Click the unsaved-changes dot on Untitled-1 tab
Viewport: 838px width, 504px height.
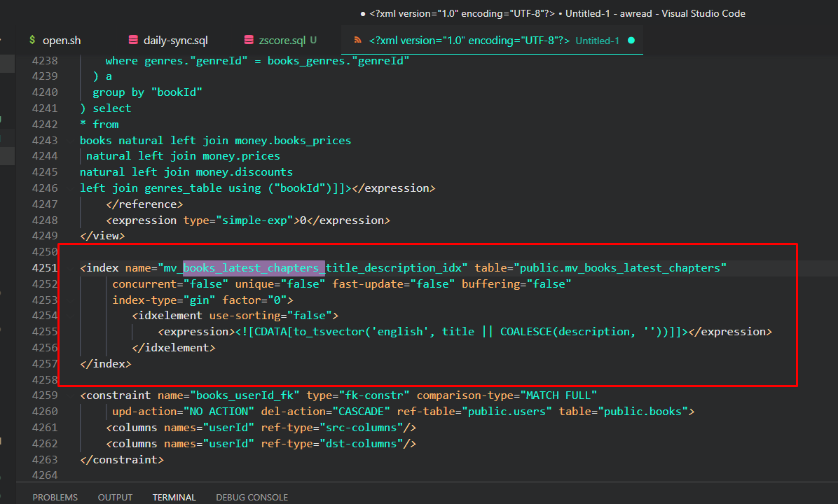(x=631, y=41)
